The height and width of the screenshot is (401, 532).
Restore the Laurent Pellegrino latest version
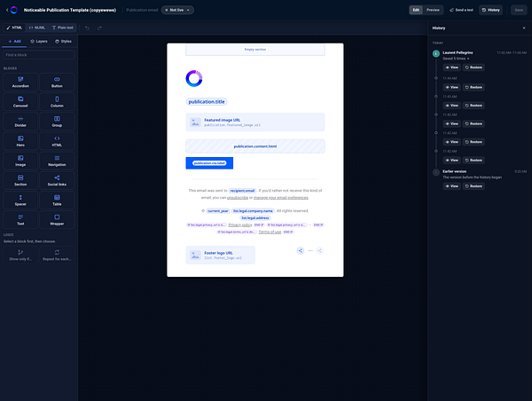click(x=473, y=67)
